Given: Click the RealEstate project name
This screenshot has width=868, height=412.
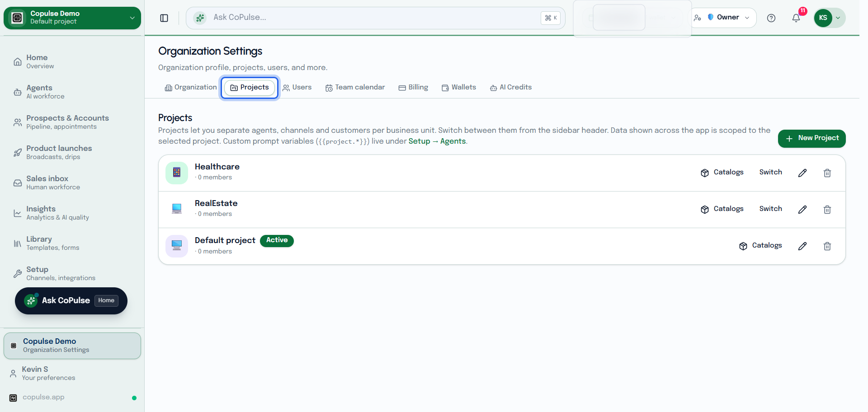Looking at the screenshot, I should tap(216, 204).
